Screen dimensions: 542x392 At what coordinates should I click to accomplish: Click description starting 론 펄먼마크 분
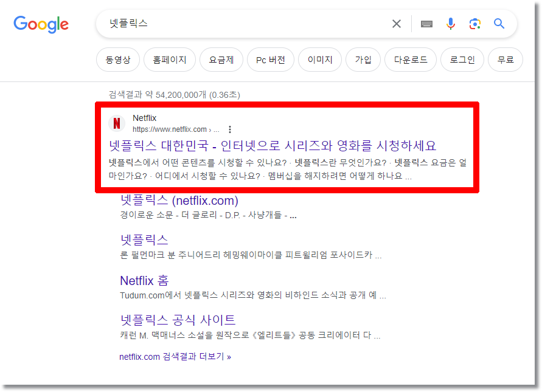coord(251,255)
